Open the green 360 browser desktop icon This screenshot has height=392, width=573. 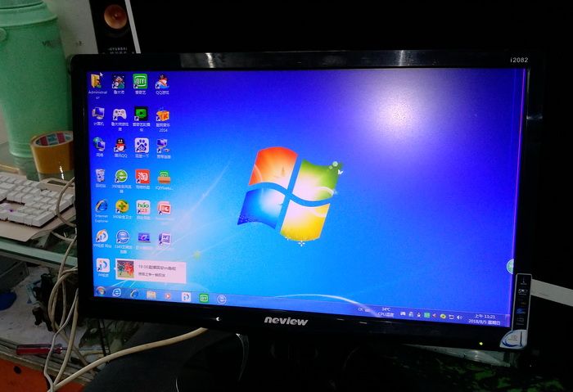click(121, 176)
